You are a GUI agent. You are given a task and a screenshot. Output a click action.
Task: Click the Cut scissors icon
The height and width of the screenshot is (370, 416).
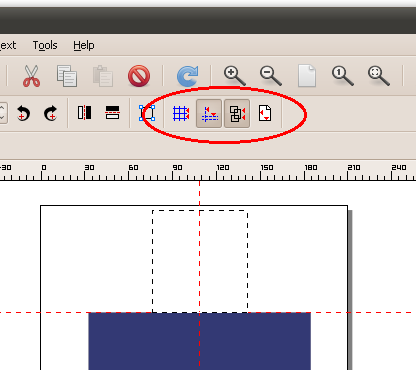[x=32, y=76]
